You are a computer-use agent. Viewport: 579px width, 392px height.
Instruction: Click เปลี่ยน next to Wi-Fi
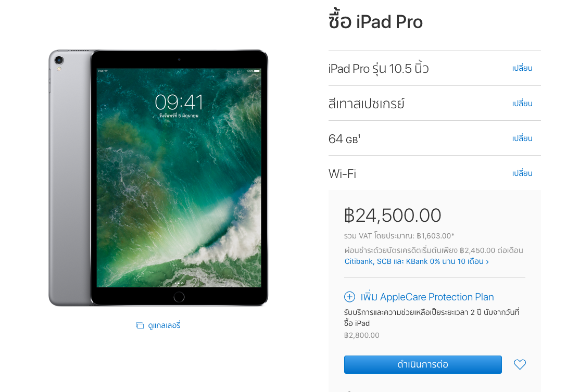522,173
